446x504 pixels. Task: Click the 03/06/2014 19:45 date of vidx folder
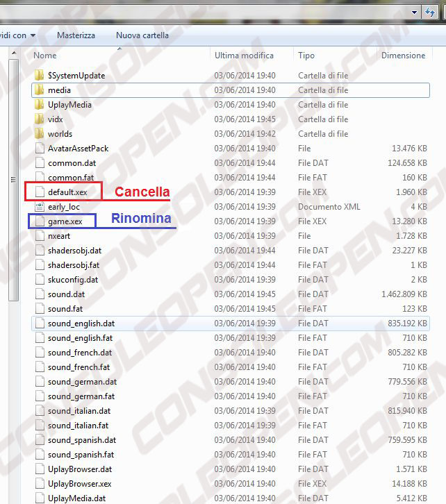click(245, 119)
